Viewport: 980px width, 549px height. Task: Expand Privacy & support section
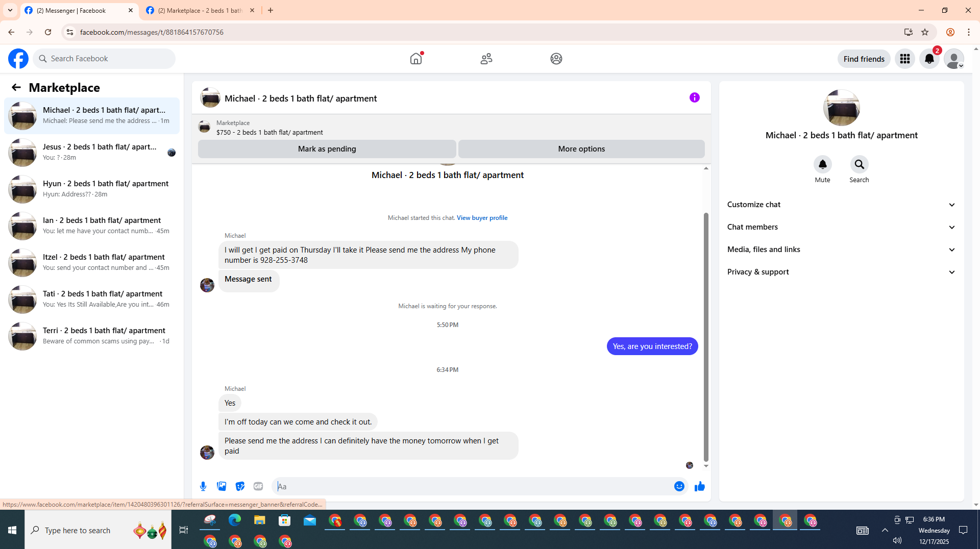click(x=841, y=272)
